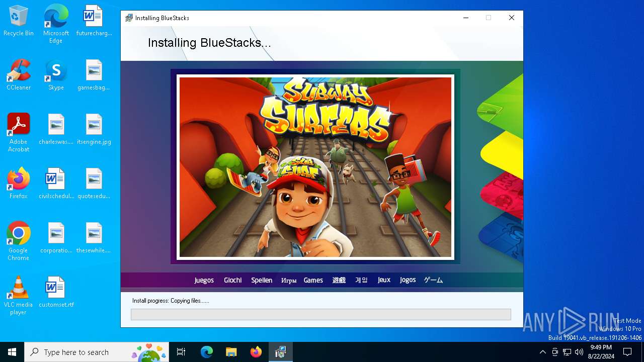Minimize the Installing BlueStacks window
644x362 pixels.
click(x=466, y=18)
